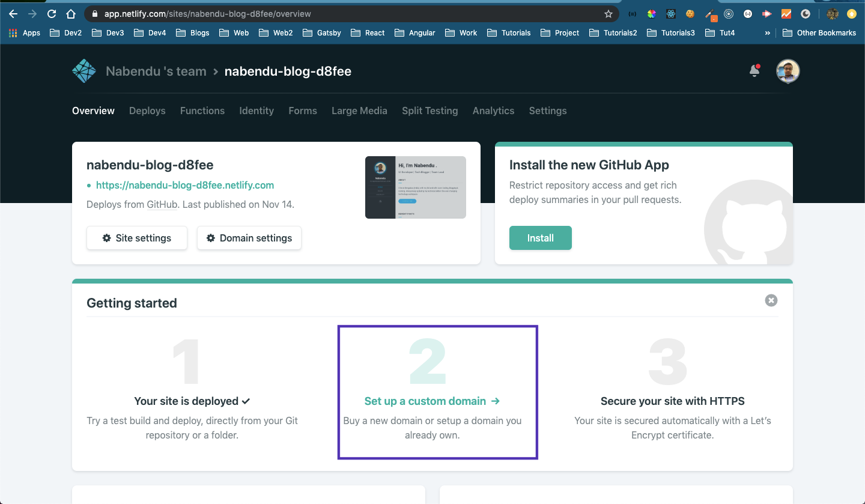Open the Netlify user avatar menu

click(x=788, y=71)
